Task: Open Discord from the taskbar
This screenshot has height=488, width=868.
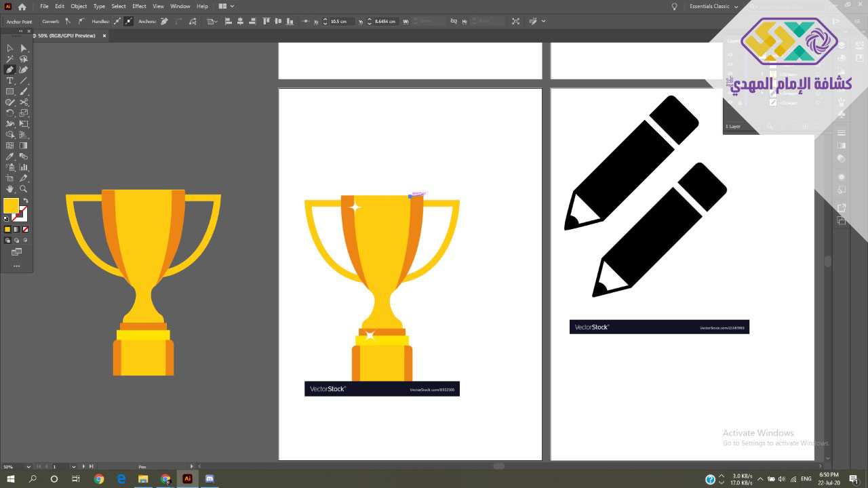Action: click(x=210, y=479)
